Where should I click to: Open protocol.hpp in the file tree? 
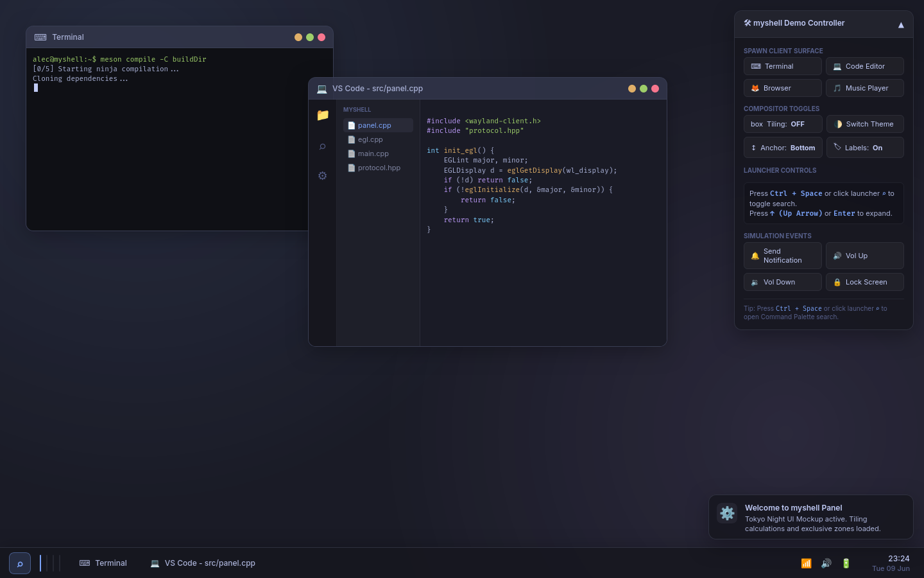378,168
